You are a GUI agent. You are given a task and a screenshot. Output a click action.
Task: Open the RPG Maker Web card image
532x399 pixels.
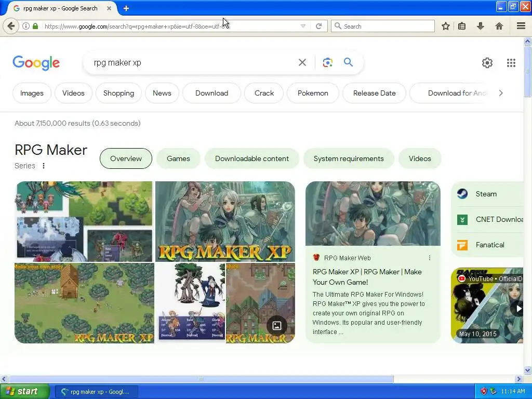(373, 214)
